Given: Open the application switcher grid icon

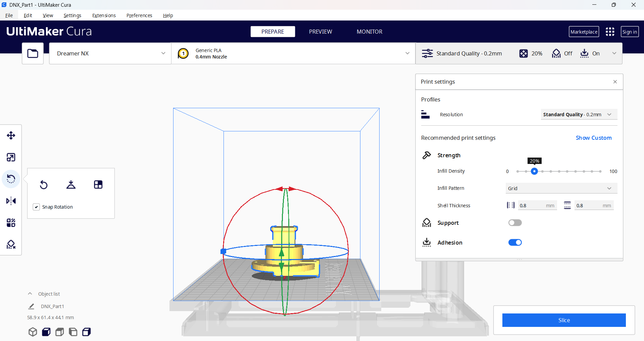Looking at the screenshot, I should click(610, 32).
